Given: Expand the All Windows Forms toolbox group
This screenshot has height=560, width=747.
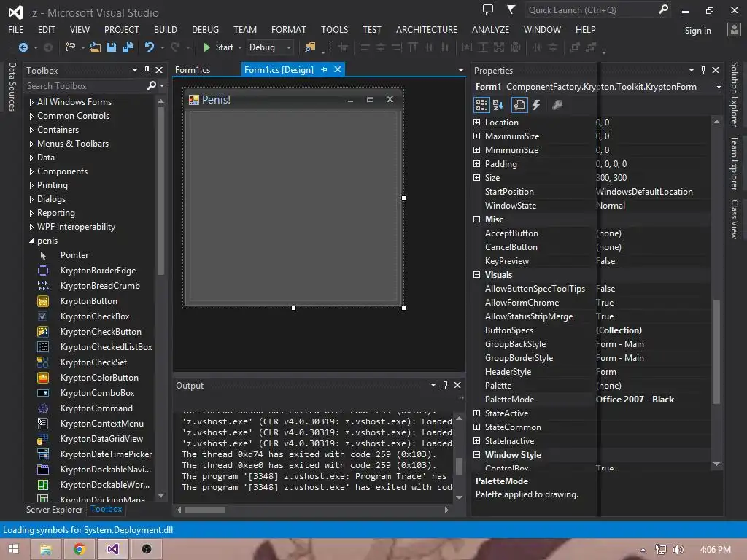Looking at the screenshot, I should pyautogui.click(x=31, y=102).
